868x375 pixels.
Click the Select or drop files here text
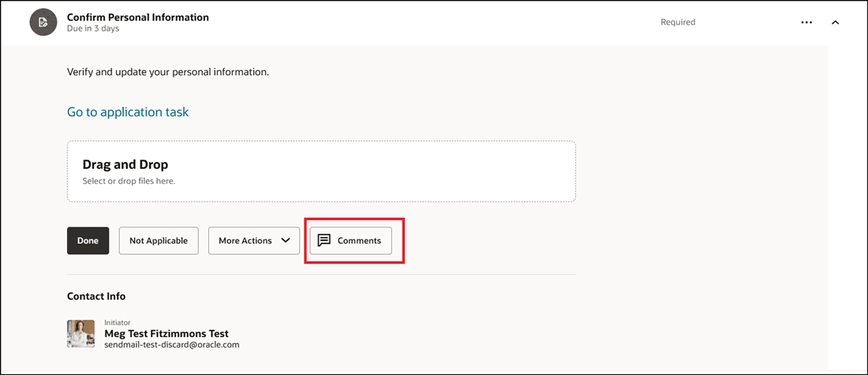click(x=129, y=181)
